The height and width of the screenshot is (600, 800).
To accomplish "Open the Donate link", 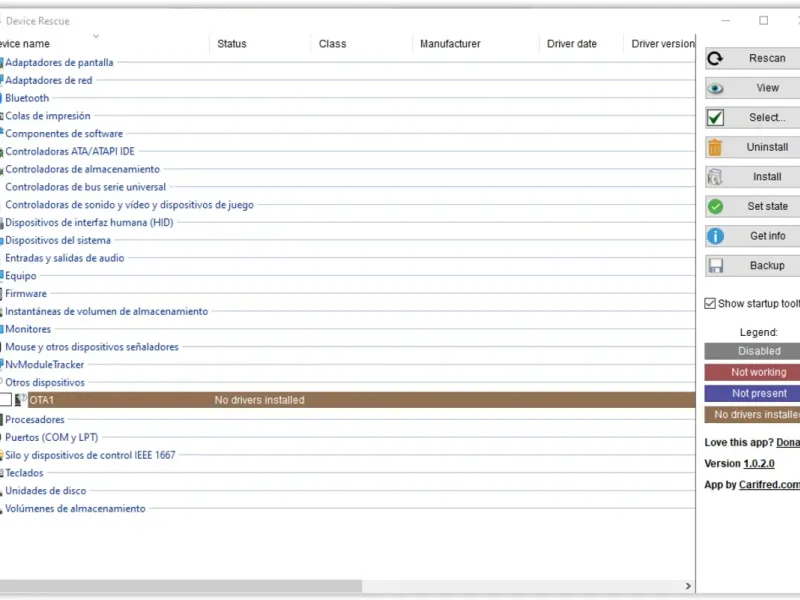I will pos(788,443).
